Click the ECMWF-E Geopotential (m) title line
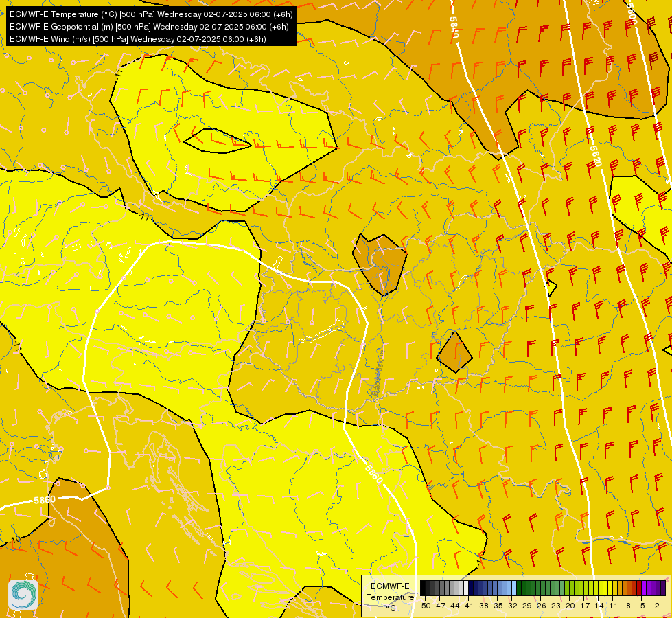Viewport: 672px width, 618px height. [x=149, y=27]
